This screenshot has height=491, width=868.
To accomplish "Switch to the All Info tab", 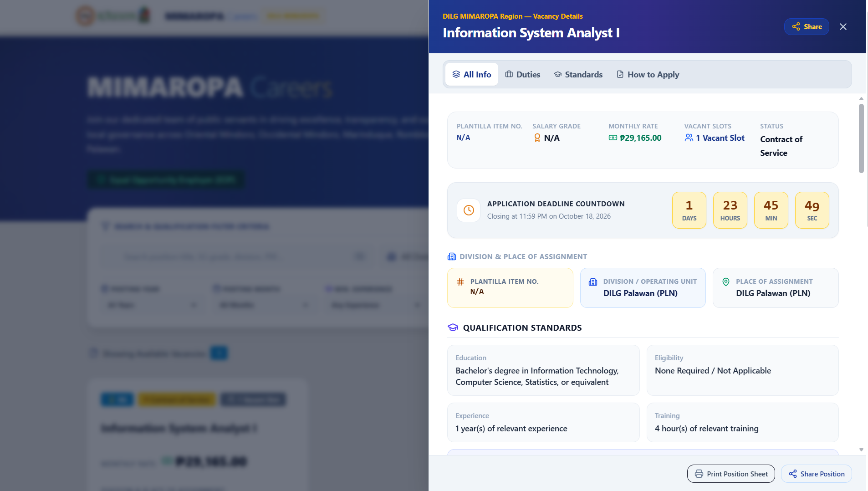I will (471, 75).
